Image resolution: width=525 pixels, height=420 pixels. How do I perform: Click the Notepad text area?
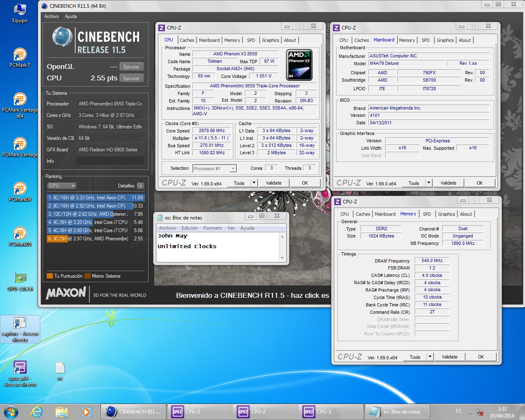pos(218,247)
